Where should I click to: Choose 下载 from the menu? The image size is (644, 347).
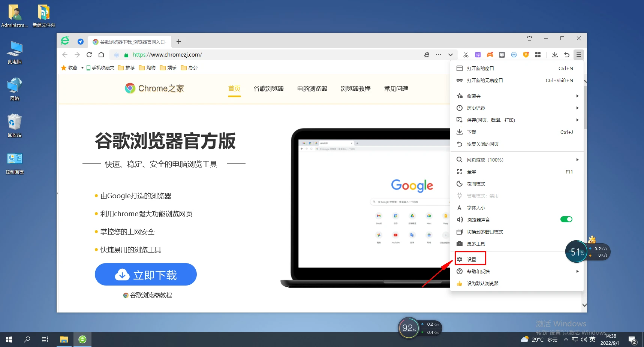[x=517, y=132]
